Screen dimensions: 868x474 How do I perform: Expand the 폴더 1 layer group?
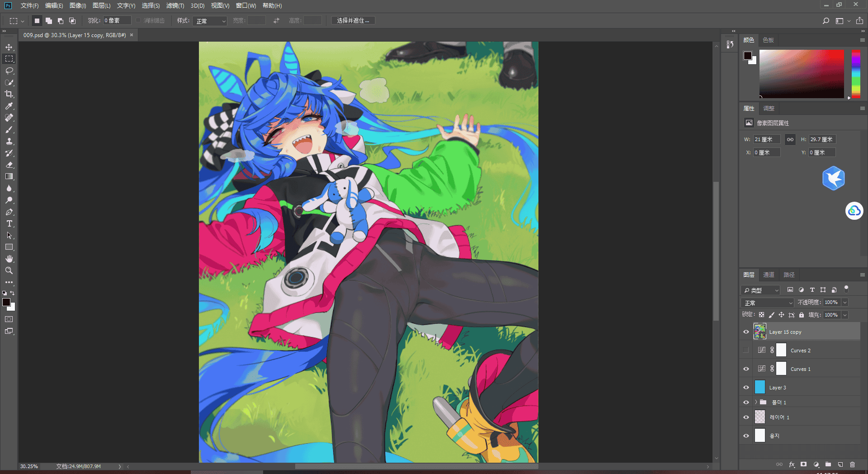(755, 402)
